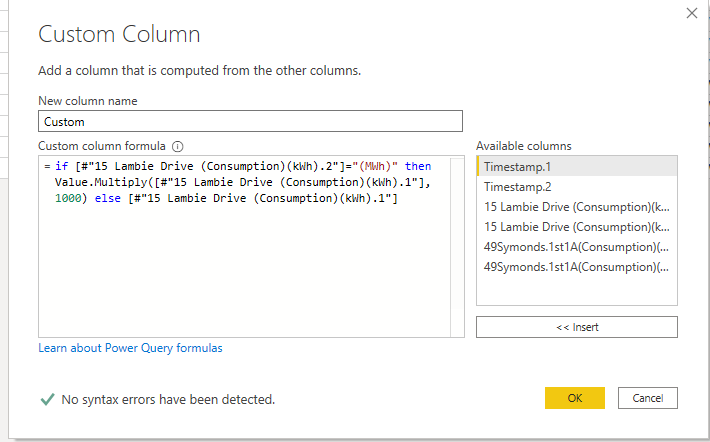This screenshot has width=710, height=442.
Task: Click the 'then' keyword in formula
Action: [x=417, y=166]
